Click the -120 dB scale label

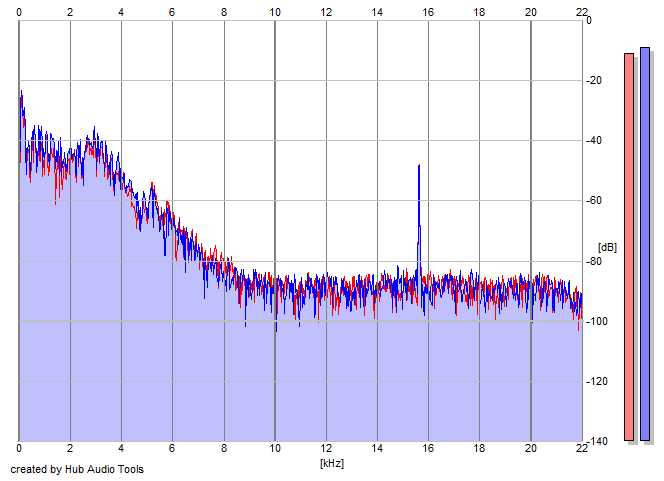pos(597,381)
